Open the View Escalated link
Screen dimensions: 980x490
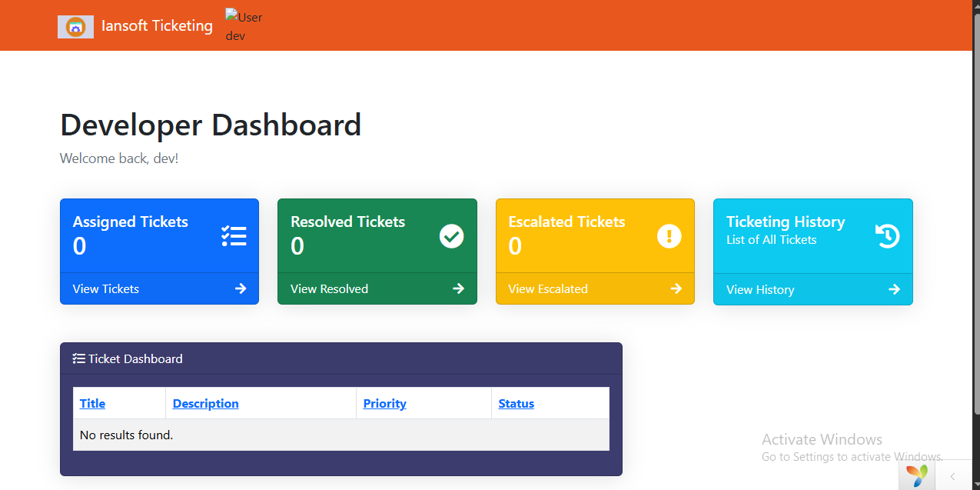click(548, 288)
